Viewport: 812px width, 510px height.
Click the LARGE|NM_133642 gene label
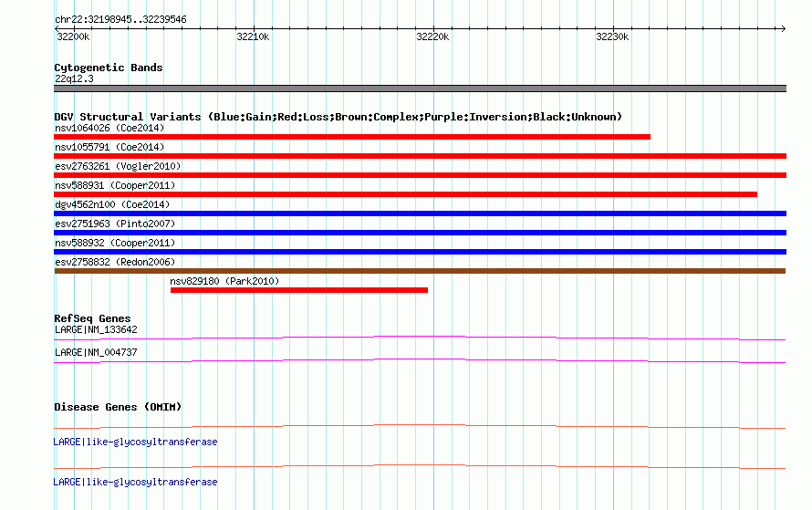(x=96, y=330)
